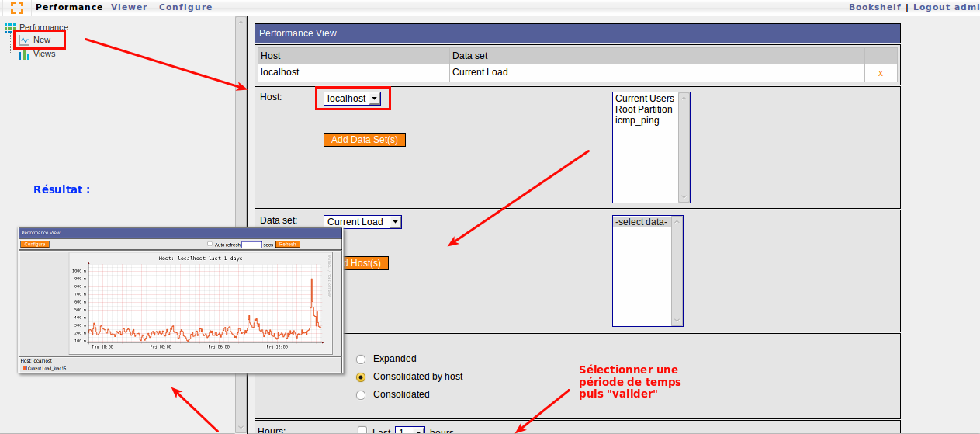Image resolution: width=980 pixels, height=434 pixels.
Task: Click the Add Data Set(s) button
Action: pos(364,140)
